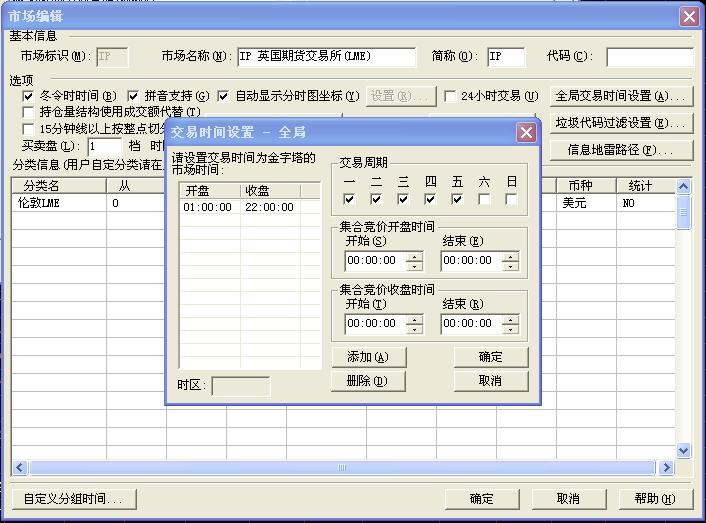Image resolution: width=706 pixels, height=523 pixels.
Task: Toggle the 冬令时时间 checkbox
Action: point(28,97)
